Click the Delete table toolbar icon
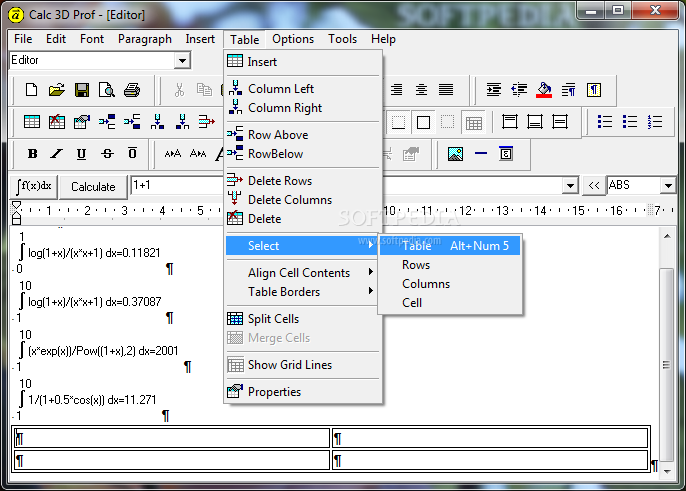 point(56,122)
